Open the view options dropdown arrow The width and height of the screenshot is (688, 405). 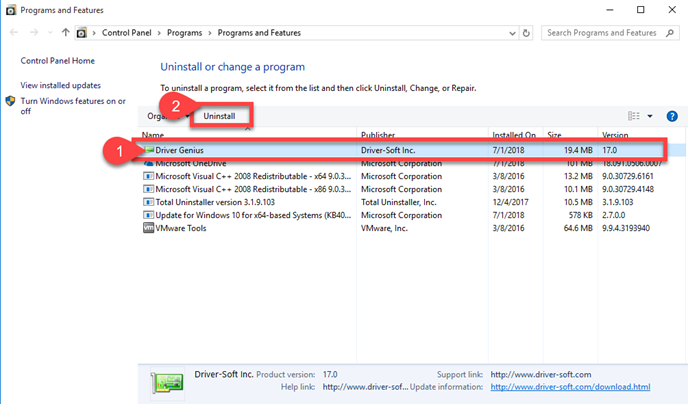[x=650, y=116]
